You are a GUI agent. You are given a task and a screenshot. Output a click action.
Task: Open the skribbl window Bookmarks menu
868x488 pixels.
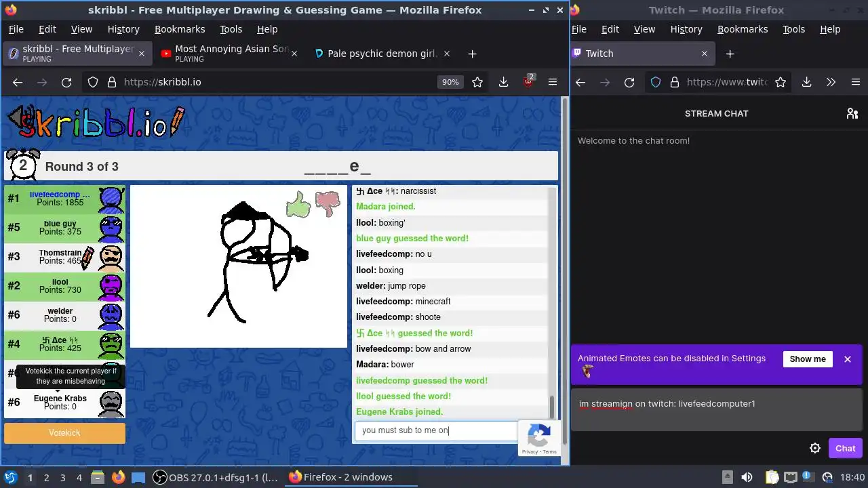coord(180,29)
